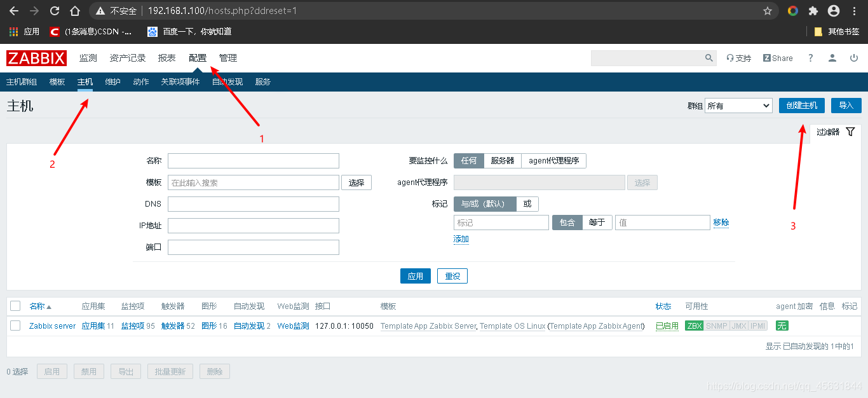Click the Template OS Linux link

click(512, 326)
